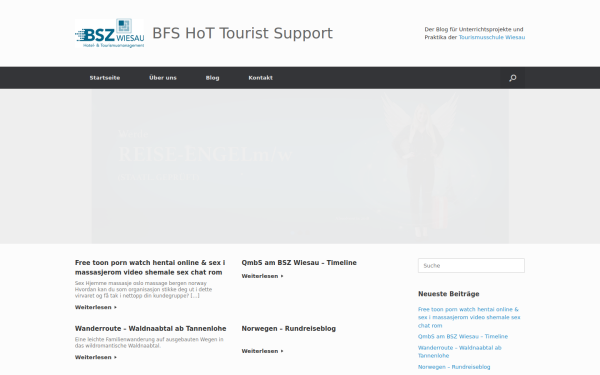Screen dimensions: 600x375
Task: Open QmbS am BSZ Wiesau – Timeline article
Action: (x=299, y=262)
